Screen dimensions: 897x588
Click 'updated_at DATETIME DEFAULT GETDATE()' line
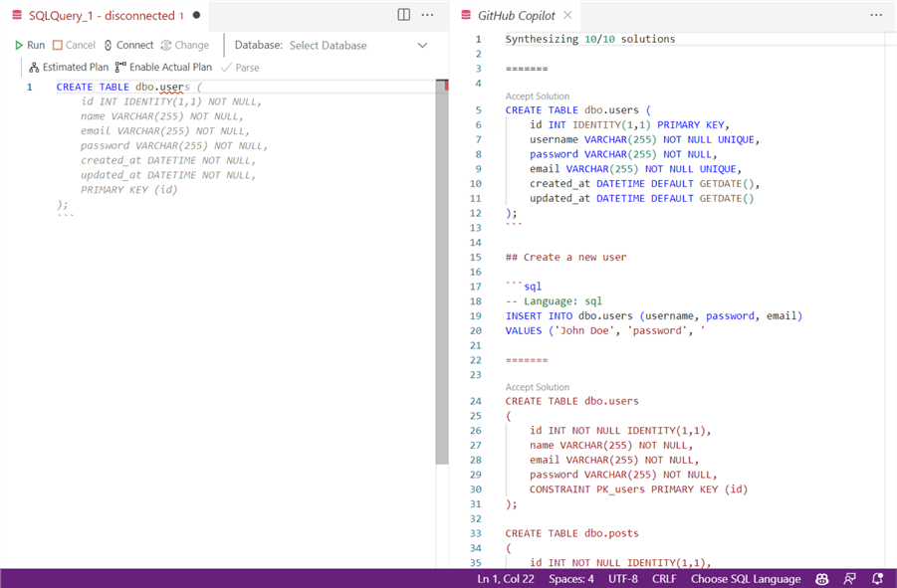coord(641,198)
